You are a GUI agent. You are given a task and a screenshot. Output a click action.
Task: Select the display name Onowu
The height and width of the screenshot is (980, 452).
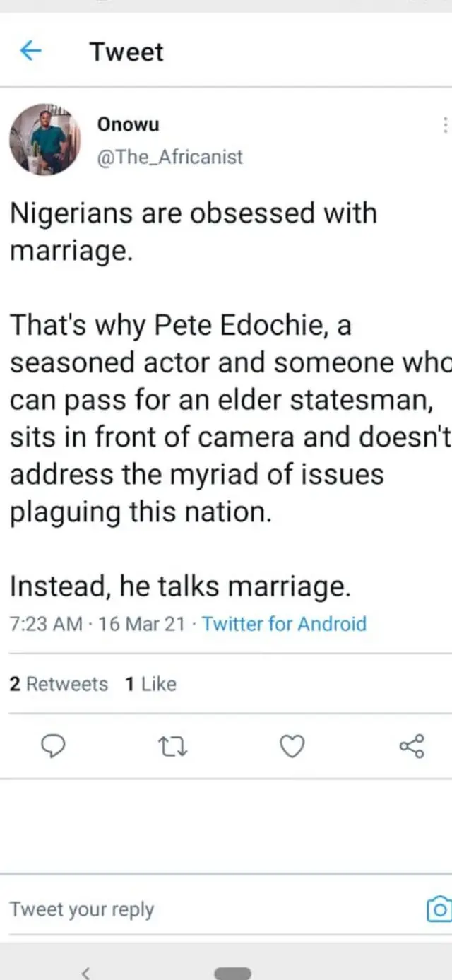coord(129,124)
